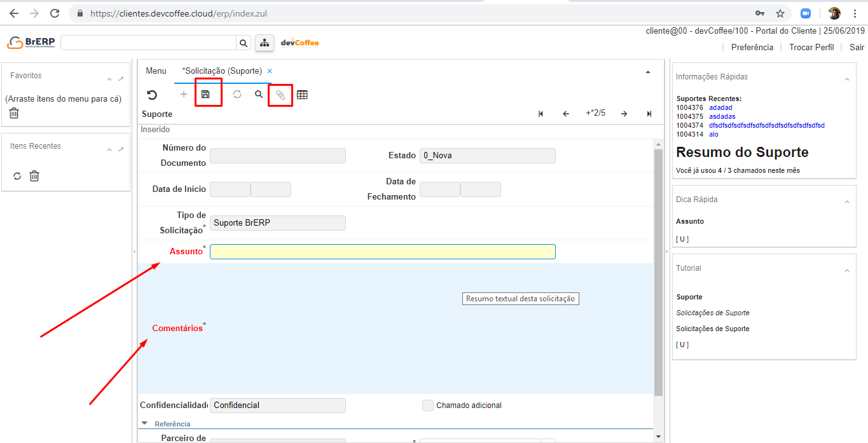Close the Solicitação (Suporte) tab
The width and height of the screenshot is (868, 443).
(270, 71)
